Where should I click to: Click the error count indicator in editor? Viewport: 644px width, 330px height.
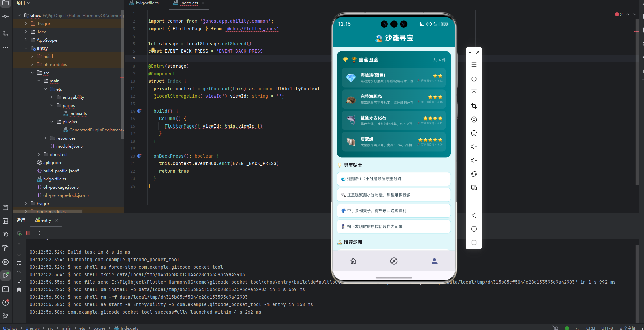(x=619, y=14)
